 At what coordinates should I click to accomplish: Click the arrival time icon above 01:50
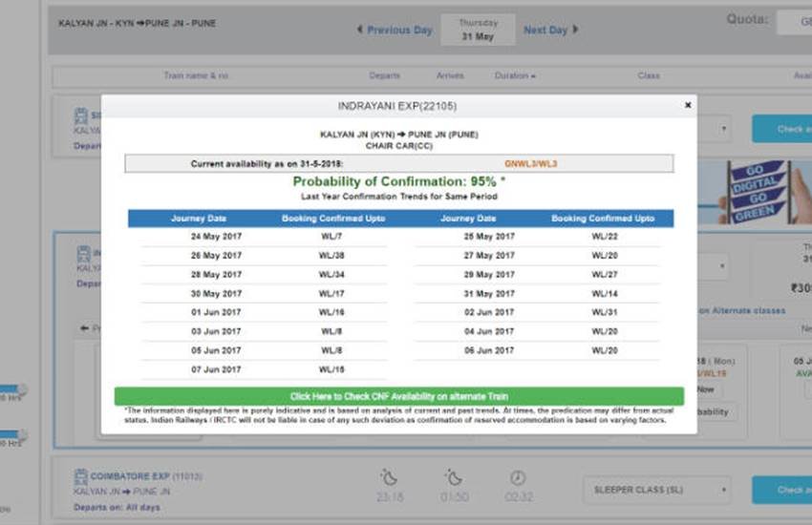(x=454, y=477)
